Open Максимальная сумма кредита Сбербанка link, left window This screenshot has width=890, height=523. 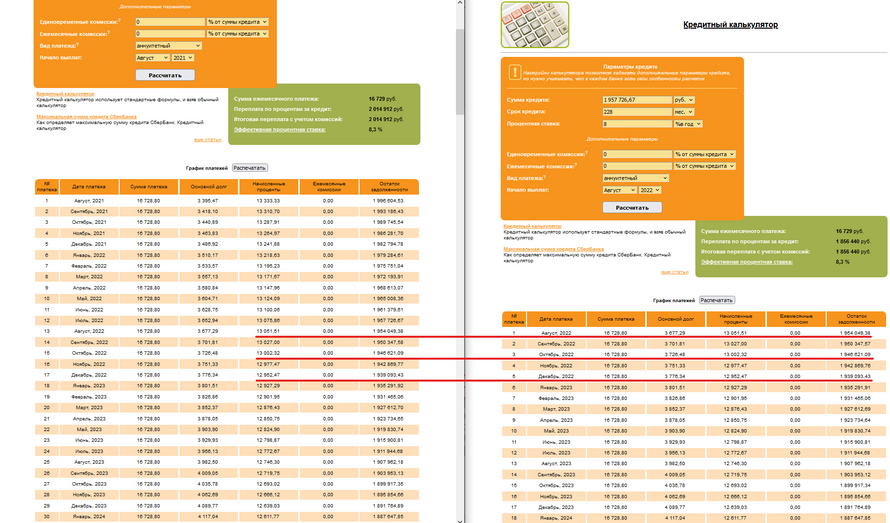(86, 117)
